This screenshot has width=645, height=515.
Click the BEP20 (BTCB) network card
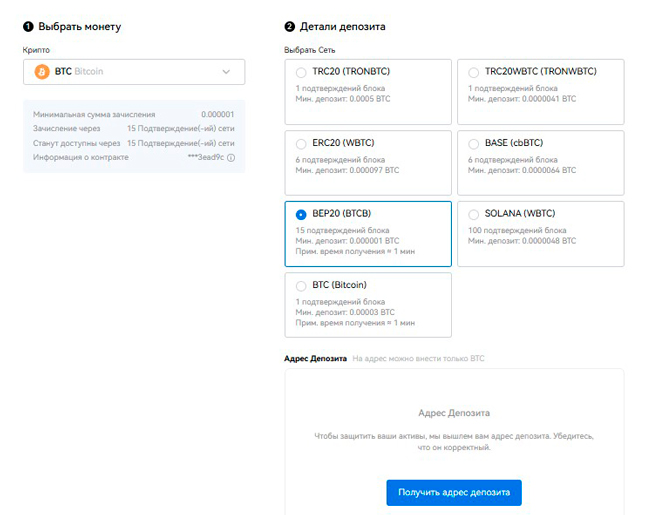pos(368,234)
